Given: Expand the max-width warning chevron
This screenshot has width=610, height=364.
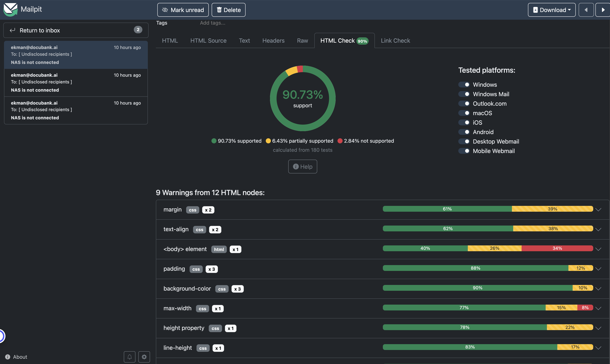Looking at the screenshot, I should pos(598,308).
